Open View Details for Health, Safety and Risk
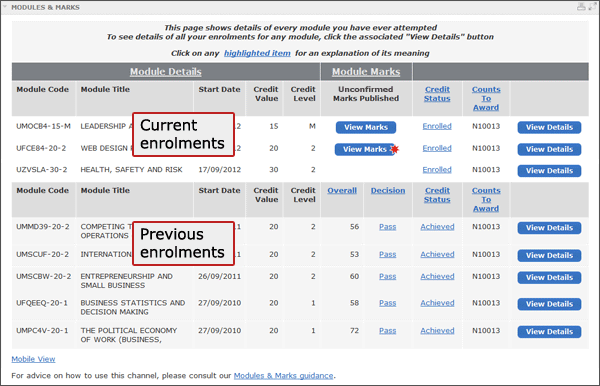This screenshot has width=600, height=386. [x=549, y=171]
